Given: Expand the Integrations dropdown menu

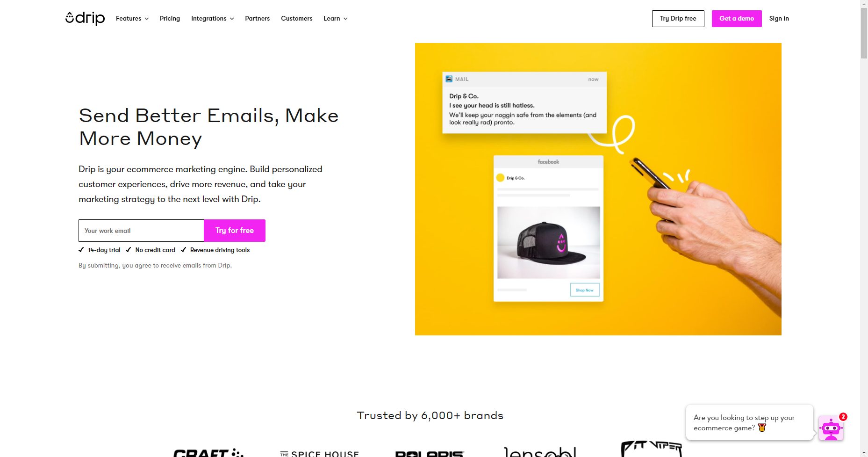Looking at the screenshot, I should (x=213, y=19).
